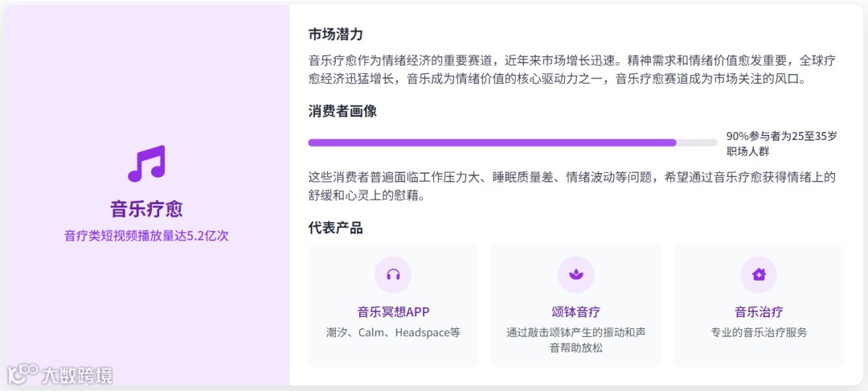The width and height of the screenshot is (868, 391).
Task: Click the purple music note icon
Action: click(146, 163)
